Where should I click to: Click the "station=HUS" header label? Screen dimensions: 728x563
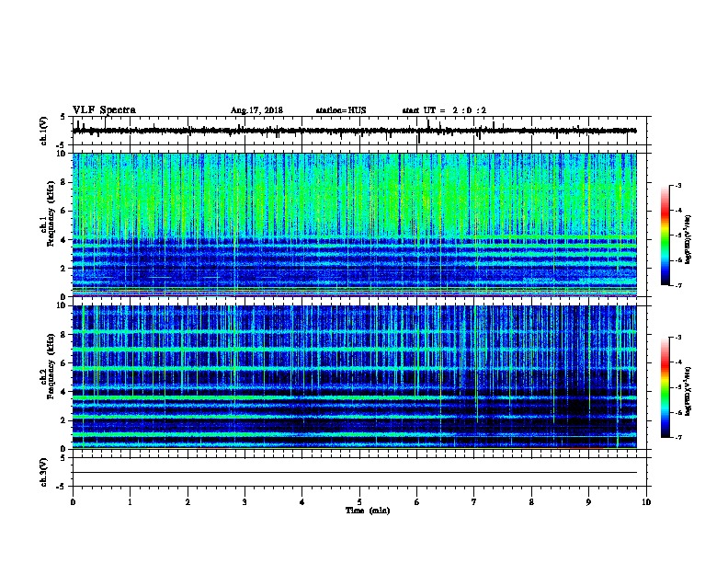pyautogui.click(x=341, y=110)
